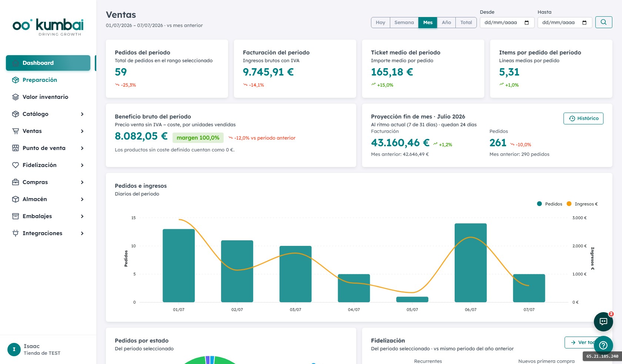The image size is (622, 364).
Task: Click the Tienda de TEST label
Action: pos(42,353)
